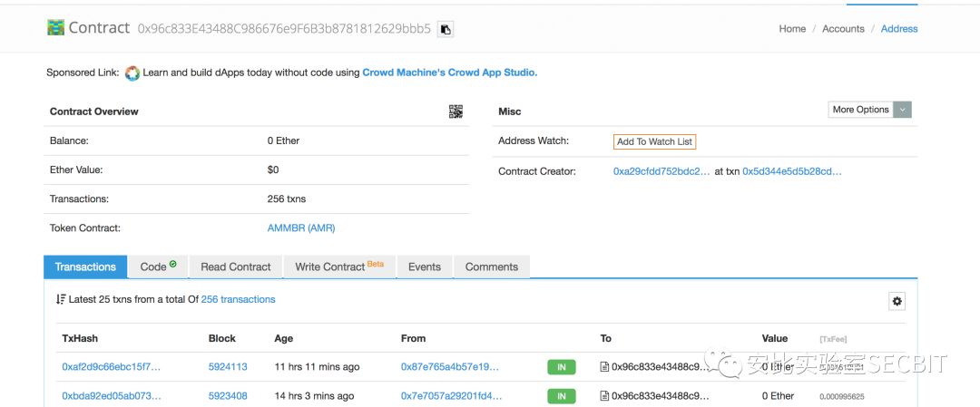The width and height of the screenshot is (980, 407).
Task: Open transaction hash 0xaf2d9c66ebc15f7
Action: pyautogui.click(x=112, y=367)
